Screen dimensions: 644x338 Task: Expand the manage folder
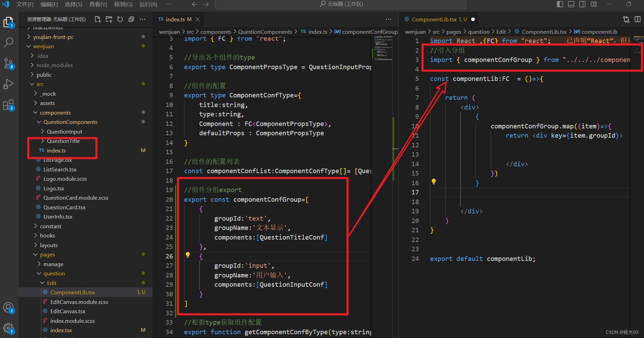click(85, 264)
